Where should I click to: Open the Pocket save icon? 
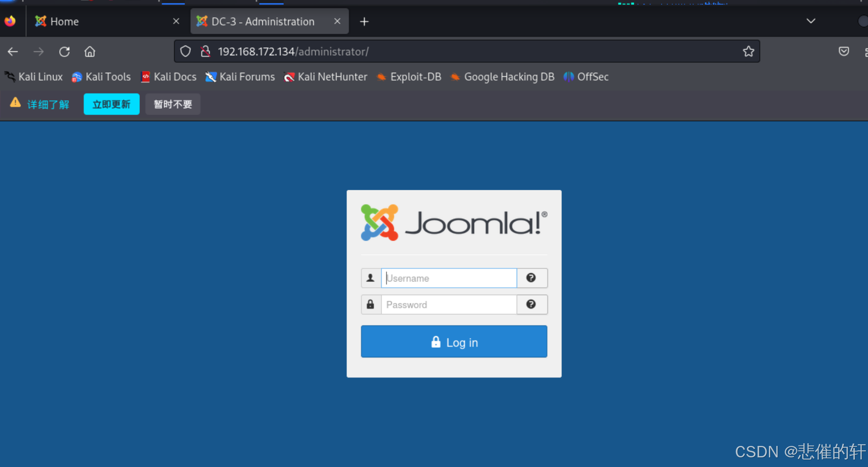coord(843,51)
